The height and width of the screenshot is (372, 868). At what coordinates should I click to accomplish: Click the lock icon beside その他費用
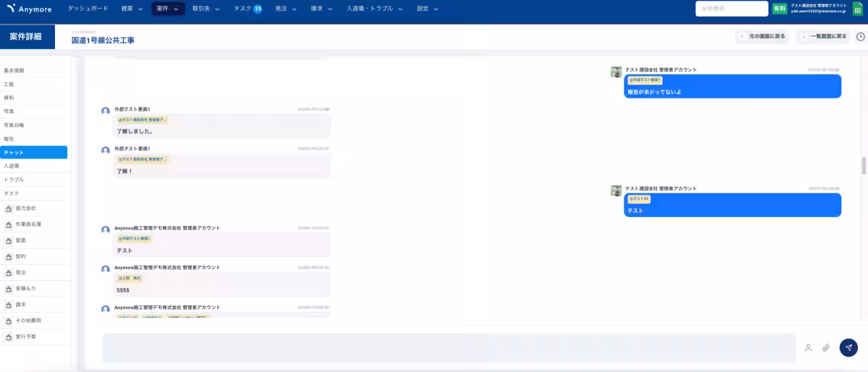pos(9,321)
